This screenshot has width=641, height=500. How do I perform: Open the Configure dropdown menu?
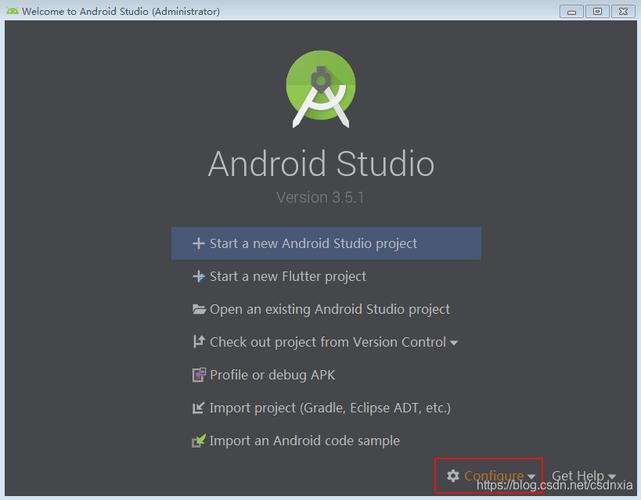tap(491, 476)
